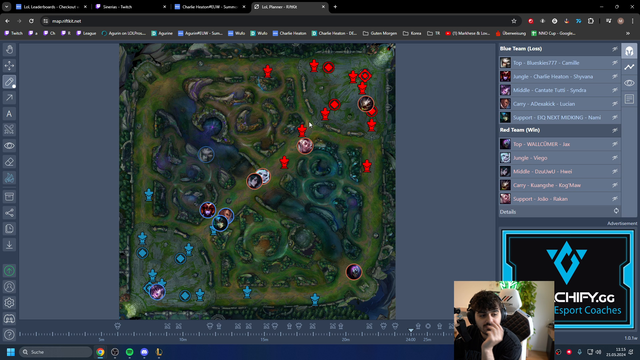Activate the pencil draw tool
This screenshot has width=640, height=360.
click(x=9, y=82)
